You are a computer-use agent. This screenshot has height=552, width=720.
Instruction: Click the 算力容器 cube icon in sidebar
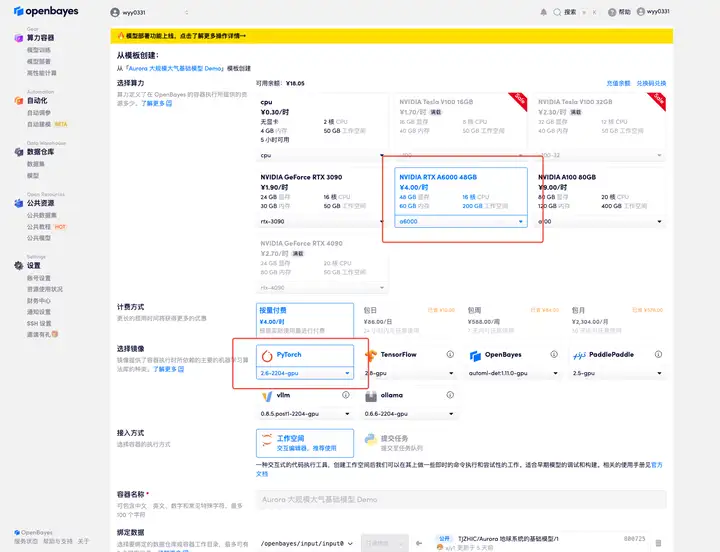coord(18,38)
